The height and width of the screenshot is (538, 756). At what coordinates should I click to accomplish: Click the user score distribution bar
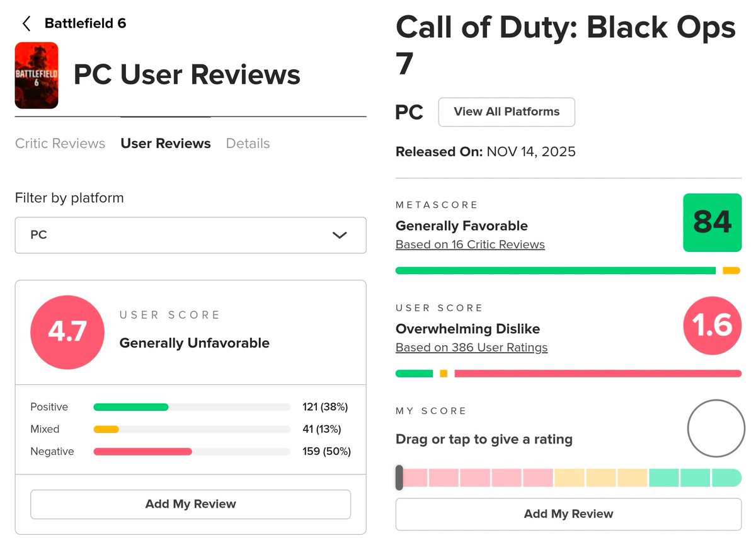(x=568, y=374)
